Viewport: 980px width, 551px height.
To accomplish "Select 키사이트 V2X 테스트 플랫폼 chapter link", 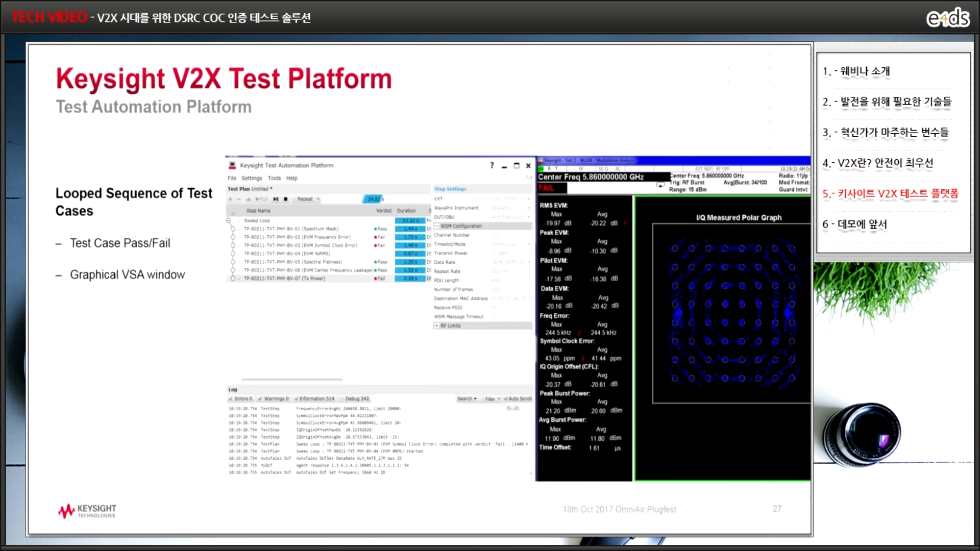I will (x=890, y=193).
